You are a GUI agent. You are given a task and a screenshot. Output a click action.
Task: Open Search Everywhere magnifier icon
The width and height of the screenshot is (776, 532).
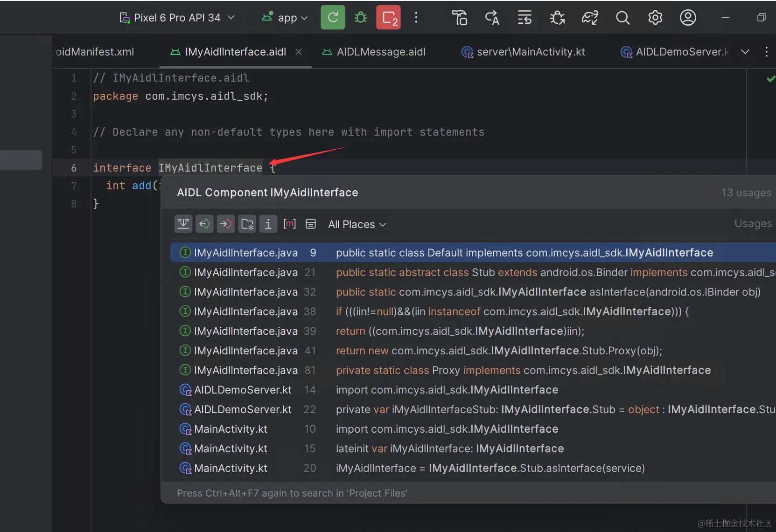622,18
